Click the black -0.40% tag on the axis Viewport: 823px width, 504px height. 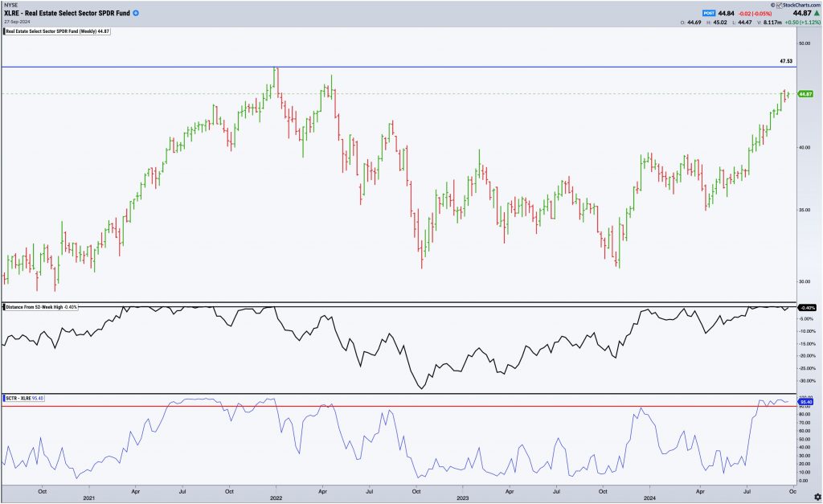[807, 308]
